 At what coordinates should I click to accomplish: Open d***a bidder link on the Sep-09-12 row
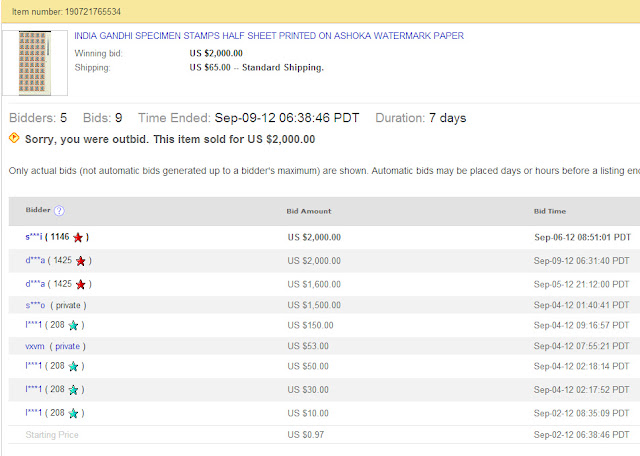click(x=35, y=260)
